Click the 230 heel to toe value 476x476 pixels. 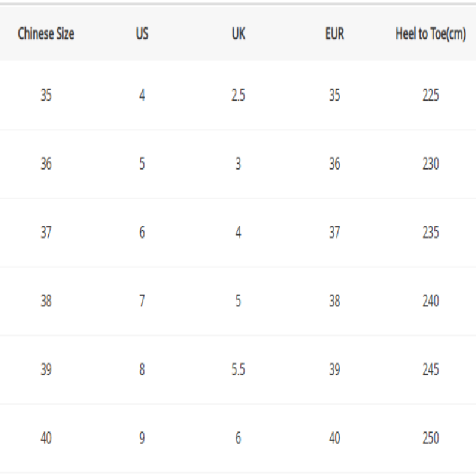(430, 164)
